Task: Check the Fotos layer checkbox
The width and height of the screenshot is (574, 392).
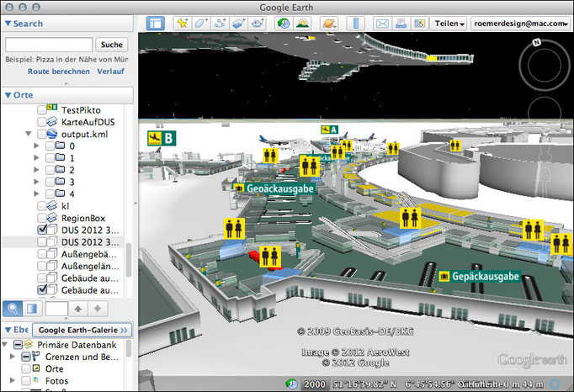Action: (x=25, y=381)
